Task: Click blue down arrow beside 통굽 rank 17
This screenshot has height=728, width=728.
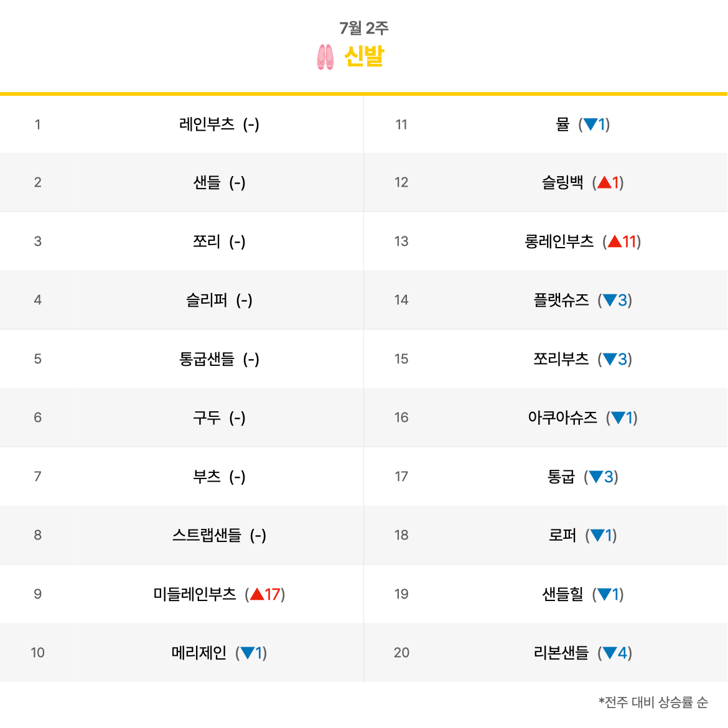Action: (596, 477)
